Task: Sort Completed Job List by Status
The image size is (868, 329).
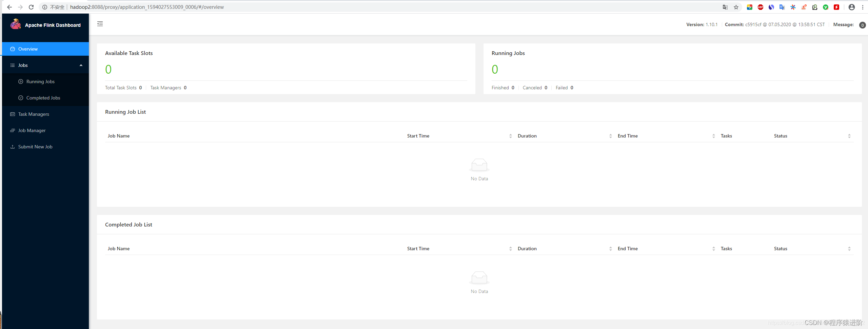Action: pyautogui.click(x=849, y=249)
